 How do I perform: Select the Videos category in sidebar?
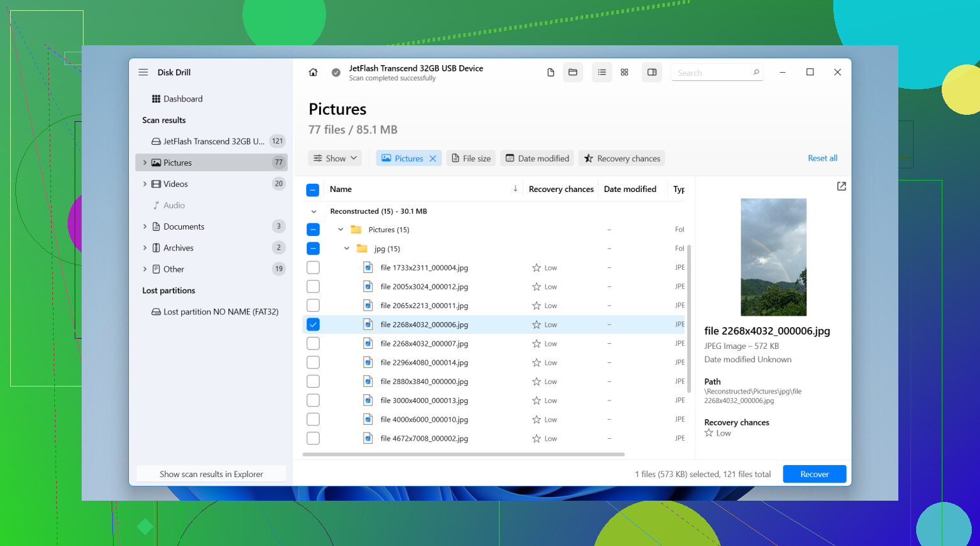point(212,184)
